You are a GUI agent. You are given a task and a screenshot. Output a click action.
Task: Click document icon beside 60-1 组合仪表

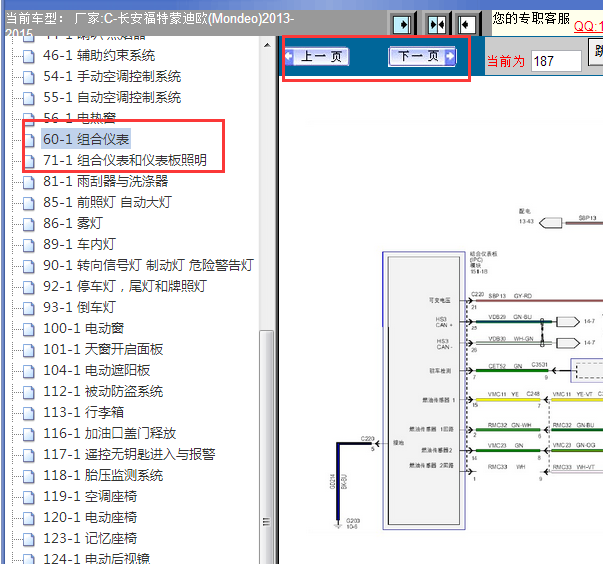point(28,140)
